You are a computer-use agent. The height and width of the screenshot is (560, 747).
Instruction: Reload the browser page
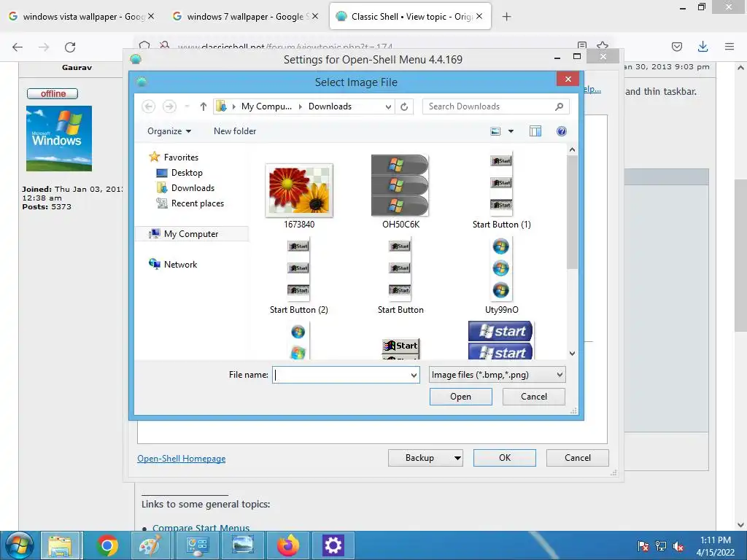(70, 47)
